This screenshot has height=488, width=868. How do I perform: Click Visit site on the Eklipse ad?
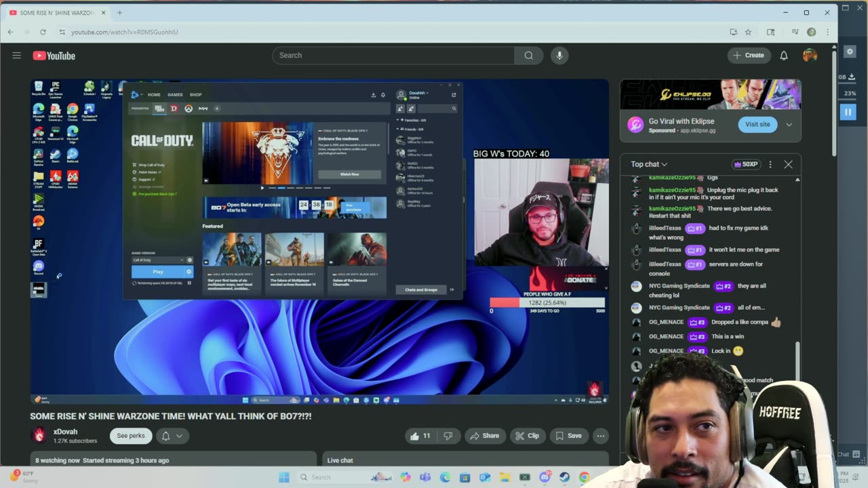[x=757, y=125]
